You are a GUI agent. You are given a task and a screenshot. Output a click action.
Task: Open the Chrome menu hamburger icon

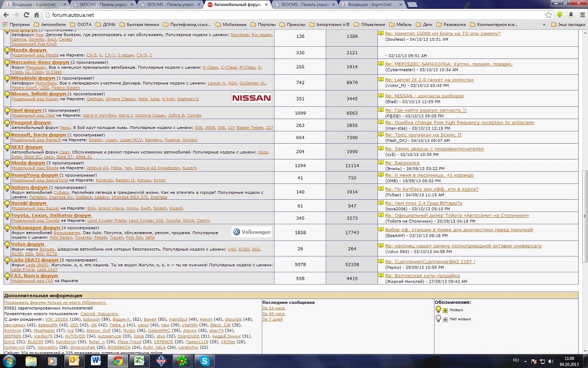(581, 15)
